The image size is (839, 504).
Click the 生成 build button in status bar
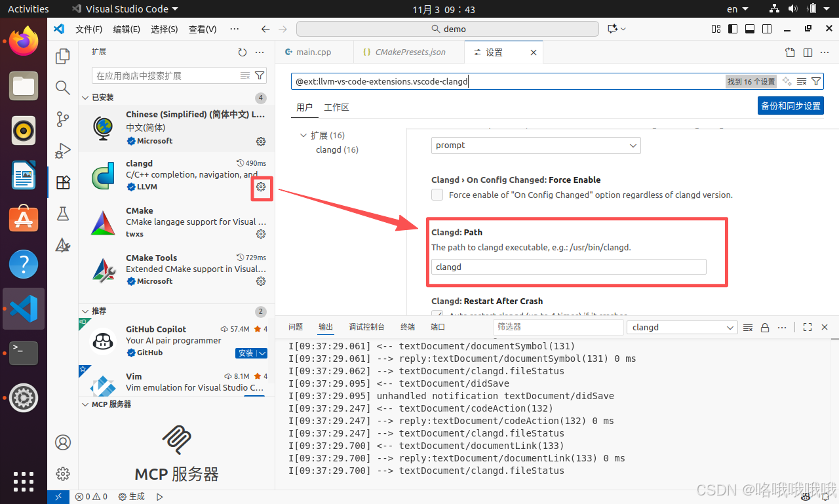point(131,497)
